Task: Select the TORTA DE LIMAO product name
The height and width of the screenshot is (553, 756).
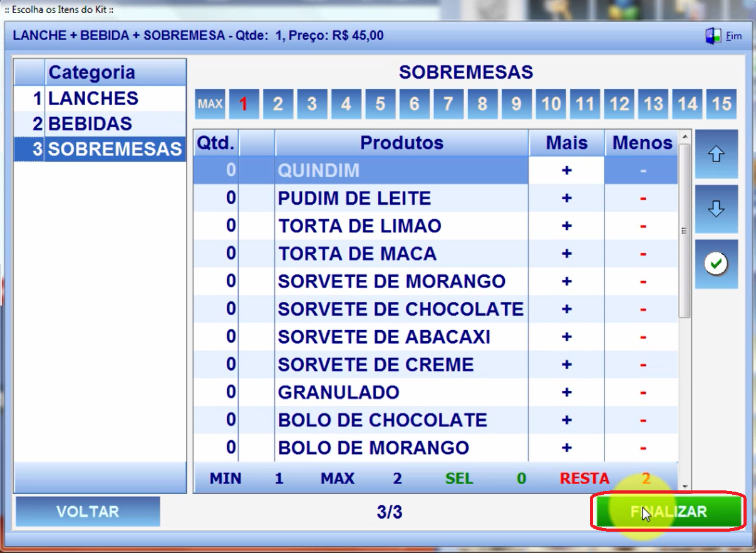Action: coord(360,226)
